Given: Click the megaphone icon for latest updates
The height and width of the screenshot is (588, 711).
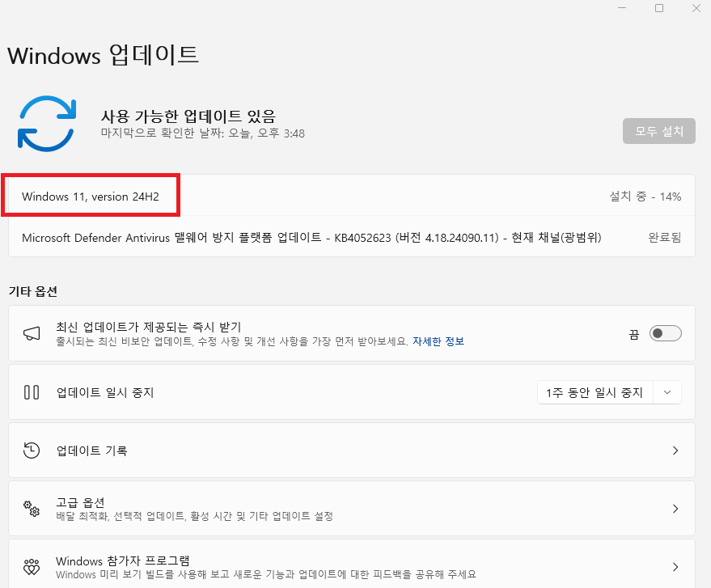Looking at the screenshot, I should click(32, 334).
